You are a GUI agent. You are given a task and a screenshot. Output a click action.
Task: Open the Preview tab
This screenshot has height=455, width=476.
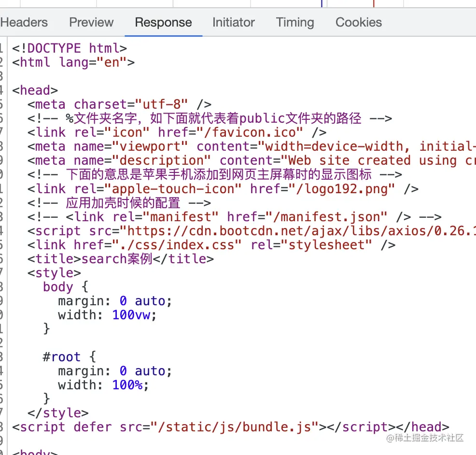91,22
